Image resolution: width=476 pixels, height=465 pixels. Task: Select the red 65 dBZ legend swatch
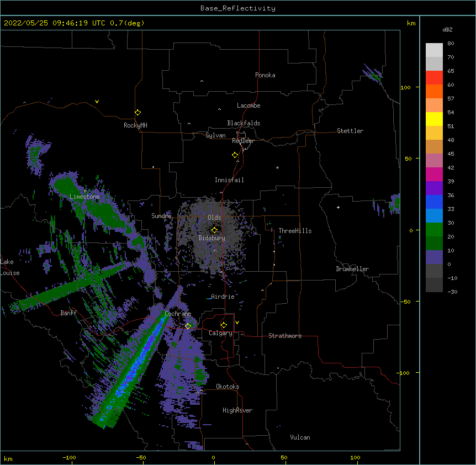(434, 78)
